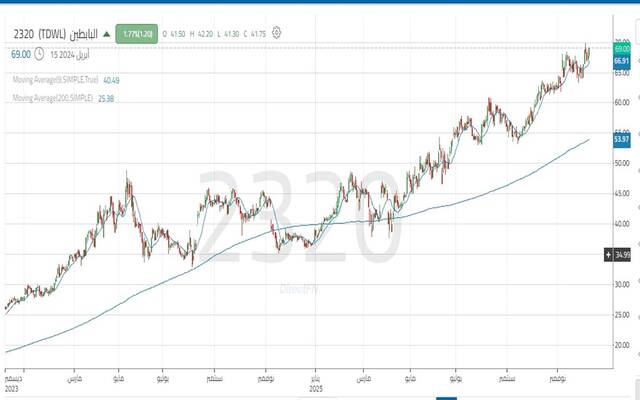Image resolution: width=640 pixels, height=400 pixels.
Task: Click the dark 34.99 crosshair price label
Action: (623, 255)
